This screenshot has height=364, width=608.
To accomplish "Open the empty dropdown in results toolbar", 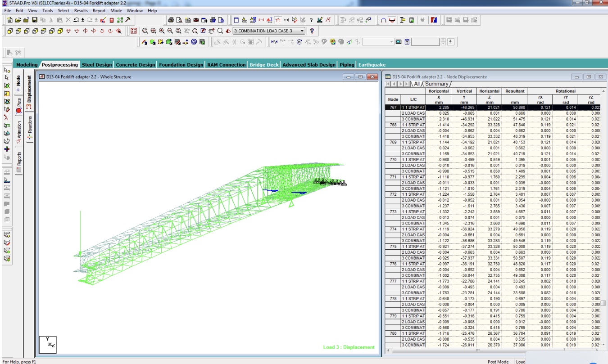I will coord(378,42).
